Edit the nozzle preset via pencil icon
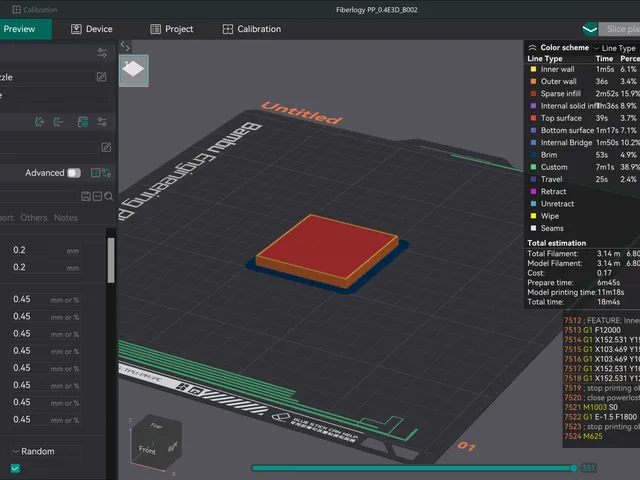 tap(102, 77)
